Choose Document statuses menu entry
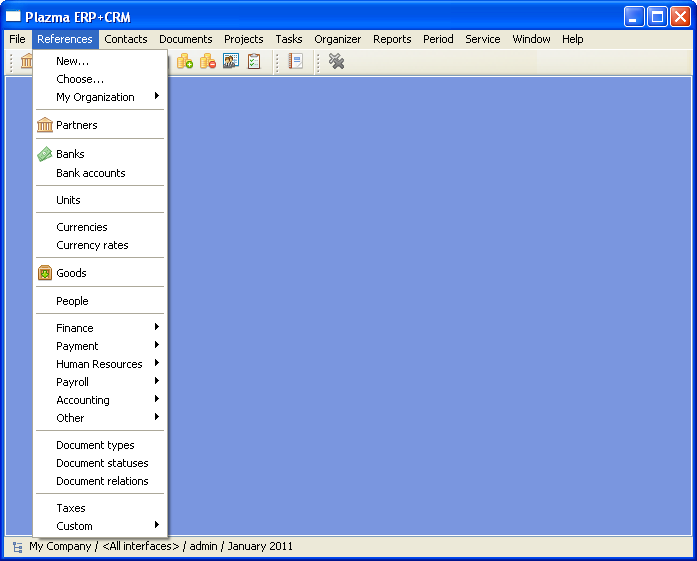This screenshot has width=697, height=561. [x=102, y=463]
